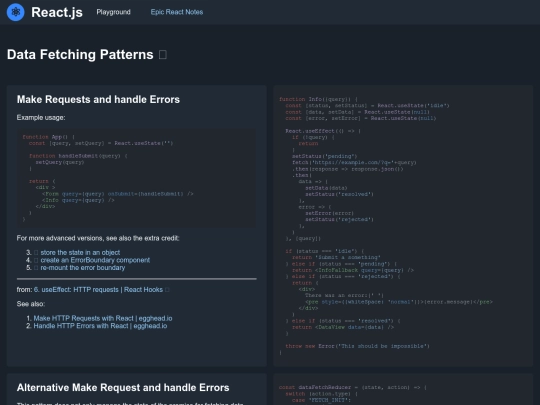Click 'See also:' label
This screenshot has height=405, width=540.
pos(31,304)
